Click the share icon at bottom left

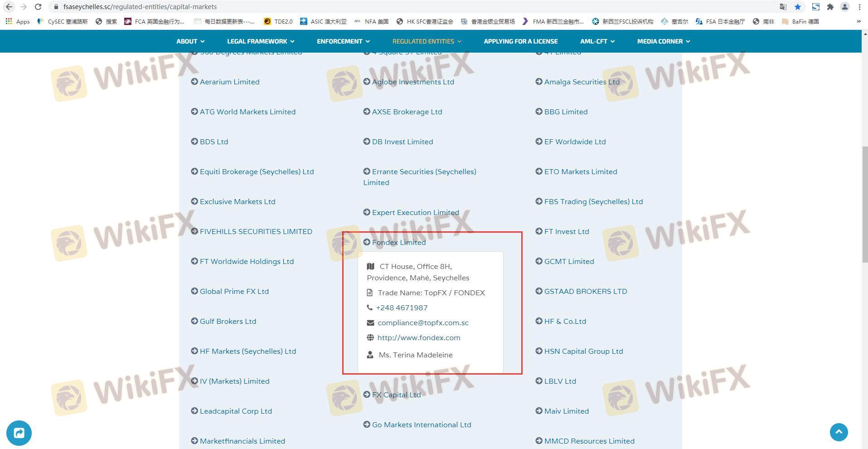(19, 433)
